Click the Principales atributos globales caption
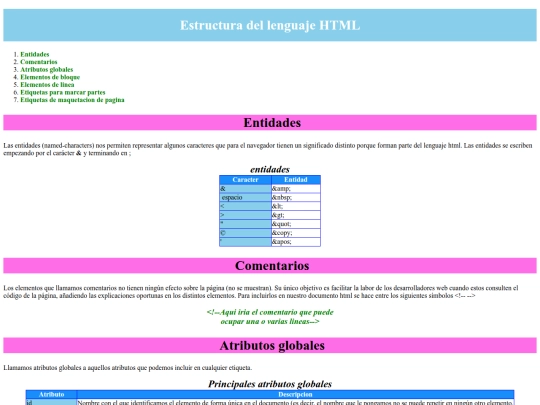The height and width of the screenshot is (405, 540). coord(270,384)
